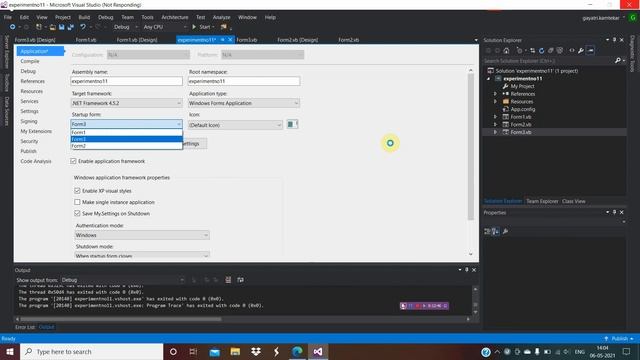Click the Clear All icon in Output toolbar
640x360 pixels.
(x=228, y=280)
